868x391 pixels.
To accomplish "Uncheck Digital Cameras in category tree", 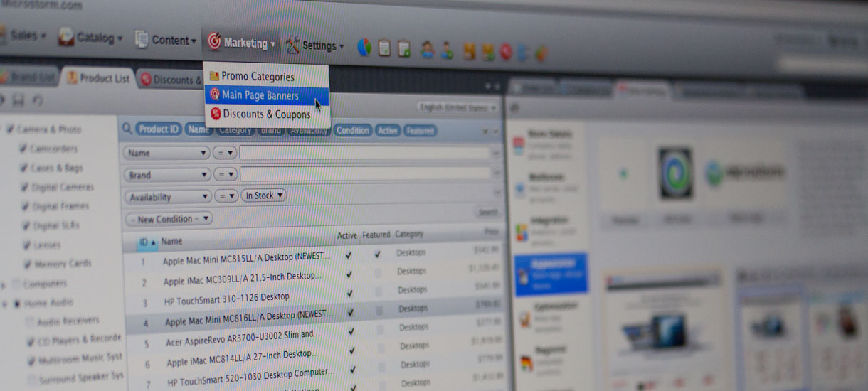I will pyautogui.click(x=23, y=187).
